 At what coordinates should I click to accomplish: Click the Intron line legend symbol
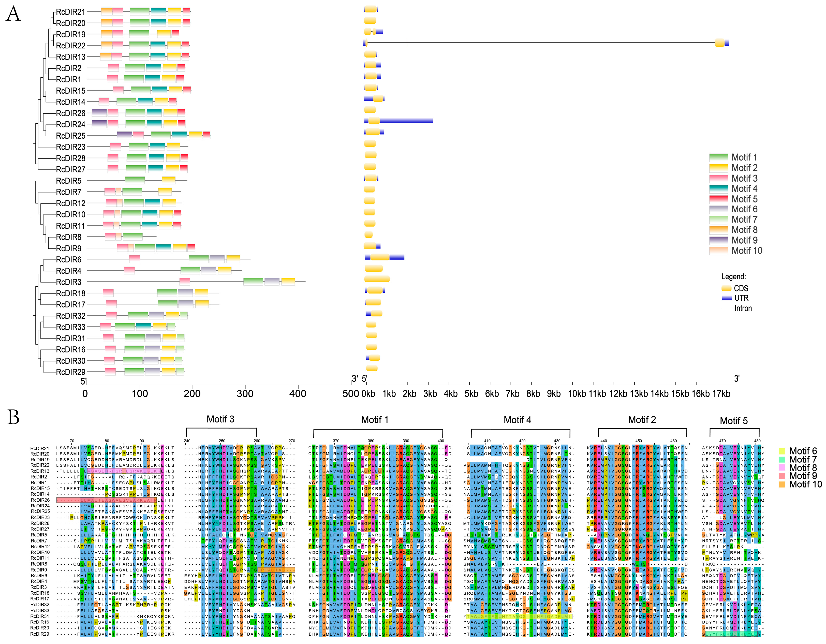click(x=727, y=308)
